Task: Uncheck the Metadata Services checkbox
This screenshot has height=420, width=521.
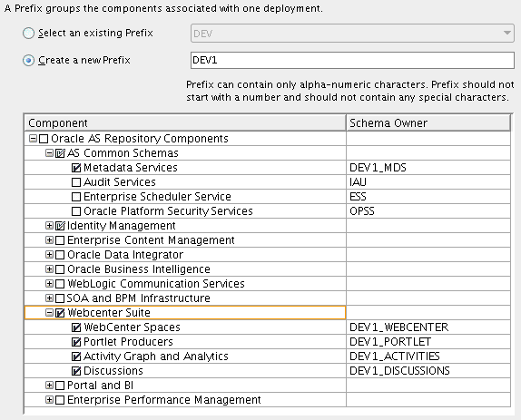Action: [76, 168]
